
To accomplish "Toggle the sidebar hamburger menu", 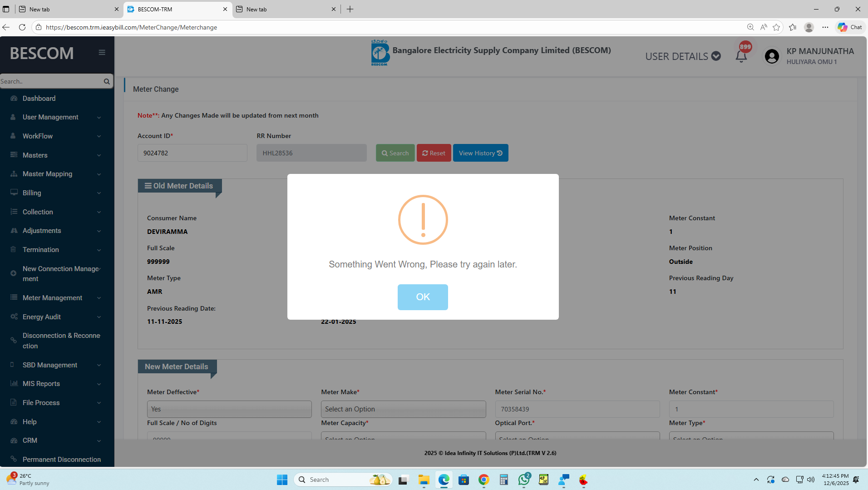I will (x=102, y=53).
